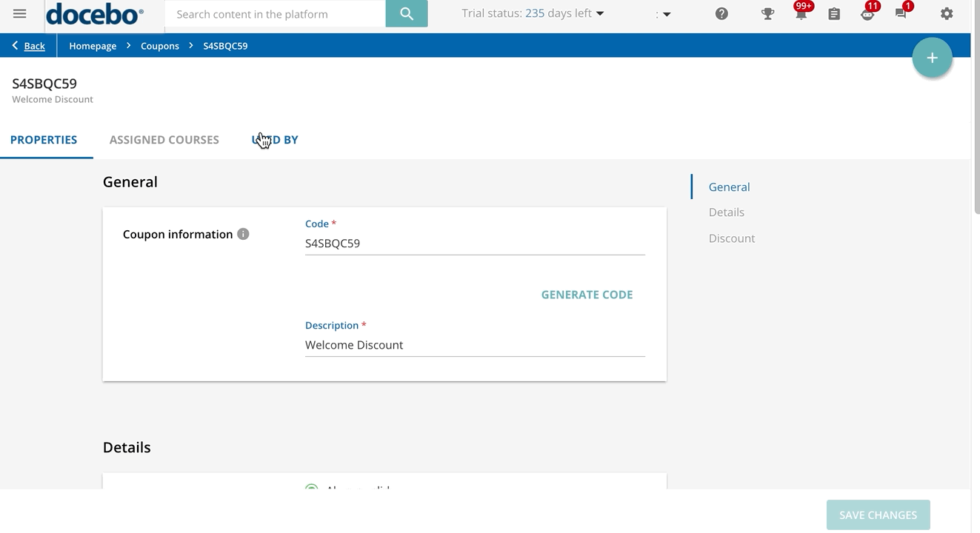View notifications bell with 99+ badge
Image resolution: width=980 pixels, height=533 pixels.
coord(801,14)
